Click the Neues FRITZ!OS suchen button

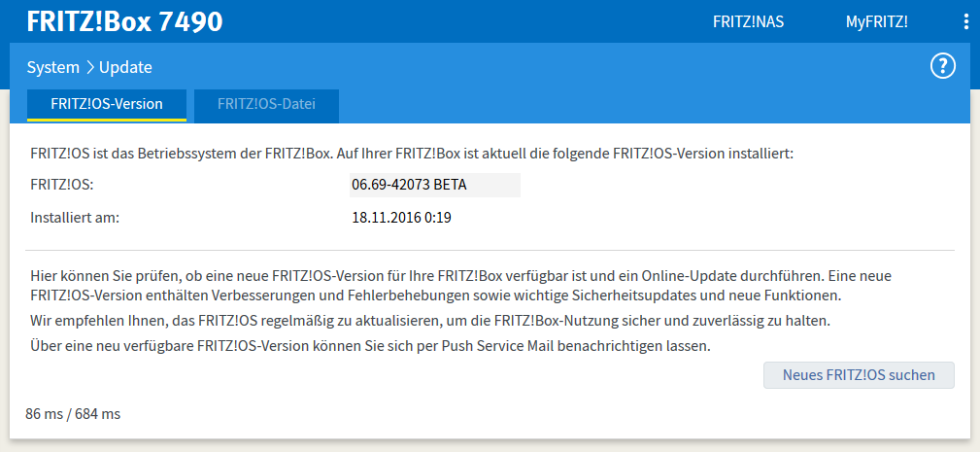click(x=859, y=375)
